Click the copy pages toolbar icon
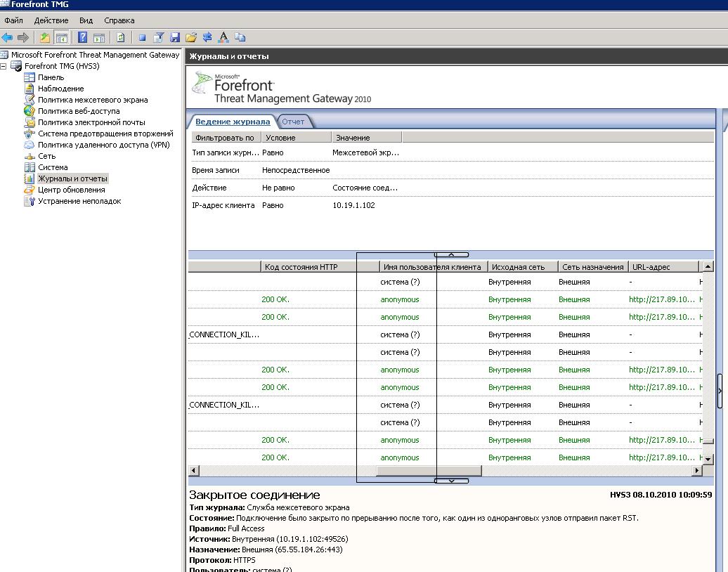Screen dimensions: 728x572 point(240,37)
